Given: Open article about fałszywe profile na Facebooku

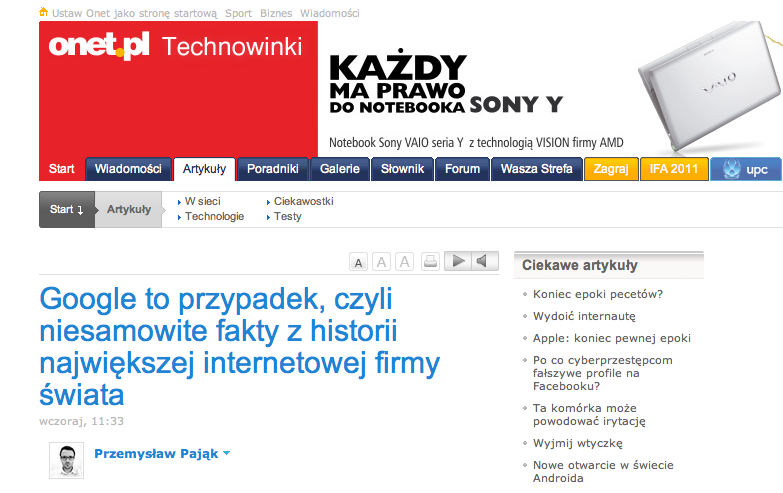Looking at the screenshot, I should pos(603,373).
